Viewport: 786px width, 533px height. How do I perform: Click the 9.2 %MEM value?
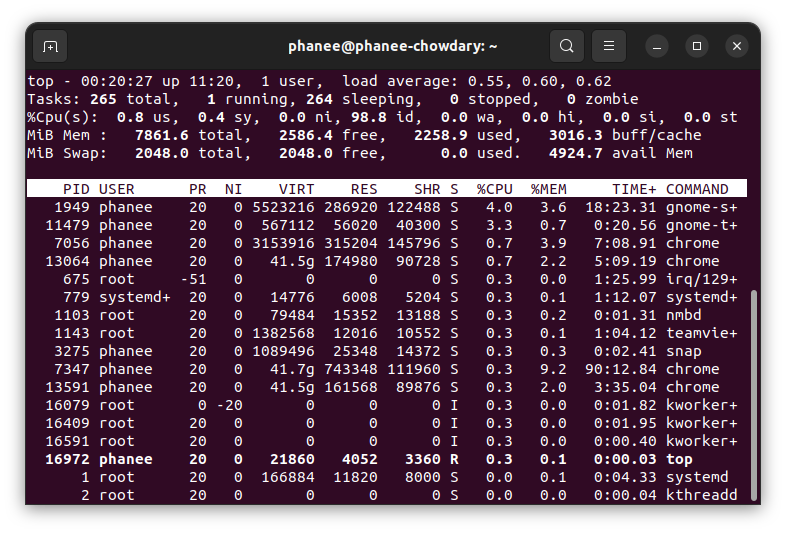point(553,369)
